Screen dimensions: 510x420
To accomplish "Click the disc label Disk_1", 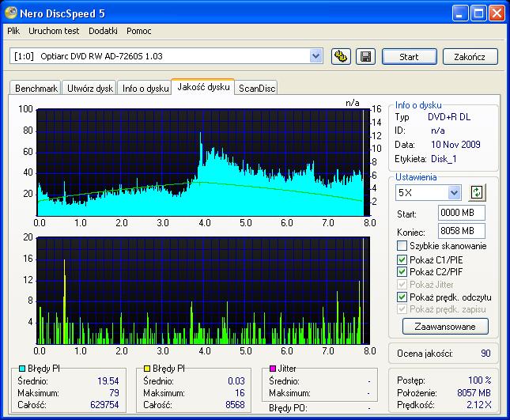I will click(x=444, y=159).
